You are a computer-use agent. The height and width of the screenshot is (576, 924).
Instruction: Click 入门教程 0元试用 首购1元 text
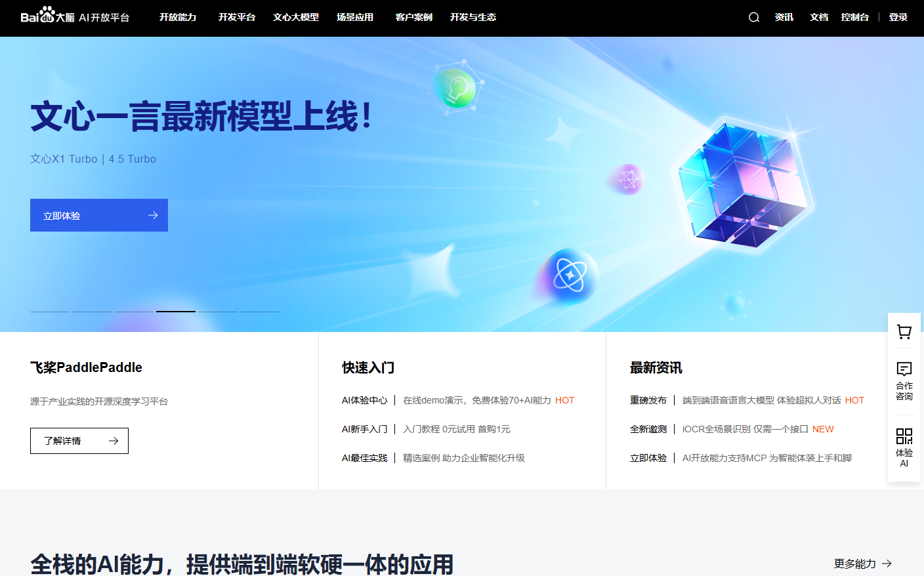[x=457, y=429]
